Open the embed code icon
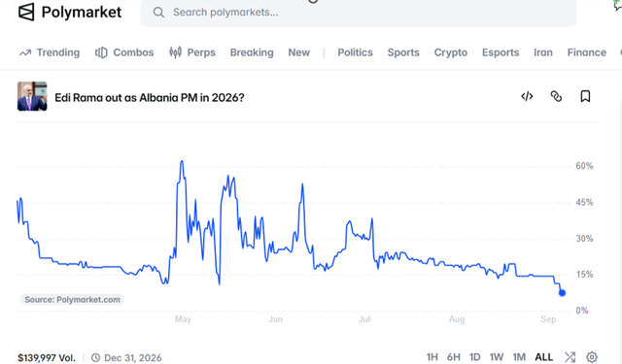 (x=527, y=96)
